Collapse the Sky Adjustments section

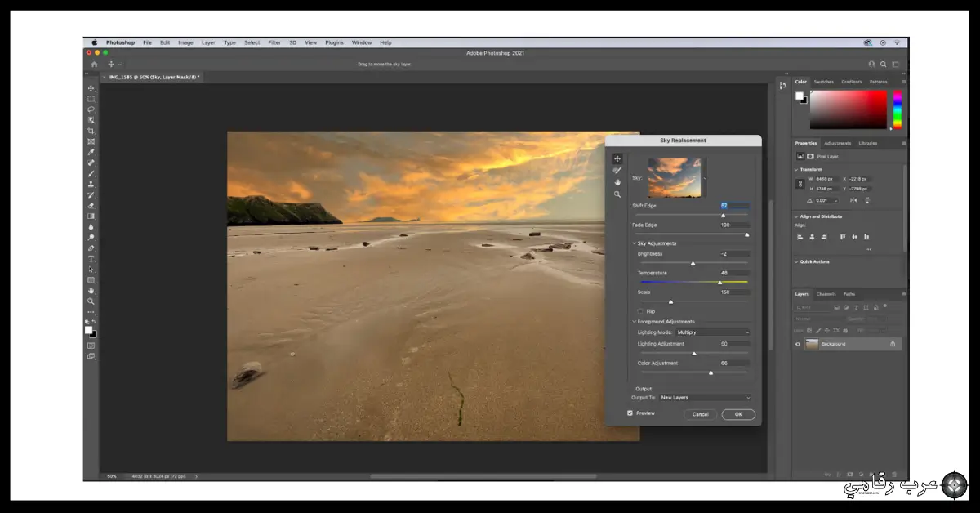tap(635, 243)
